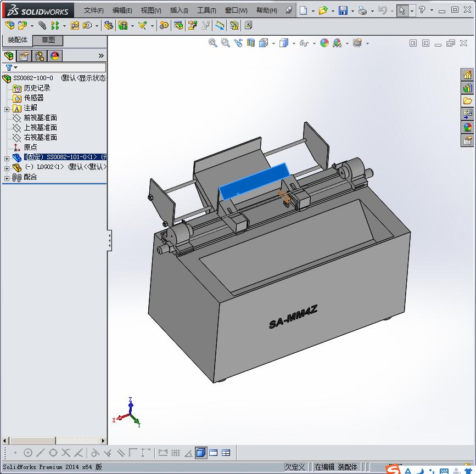Open the DisplayManager color ball tab
The width and height of the screenshot is (476, 474).
pyautogui.click(x=55, y=56)
